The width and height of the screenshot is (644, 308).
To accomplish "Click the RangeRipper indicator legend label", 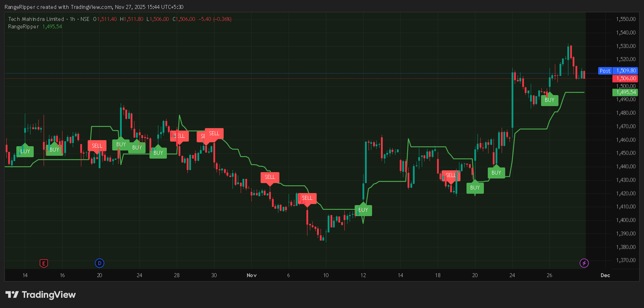I will point(23,26).
